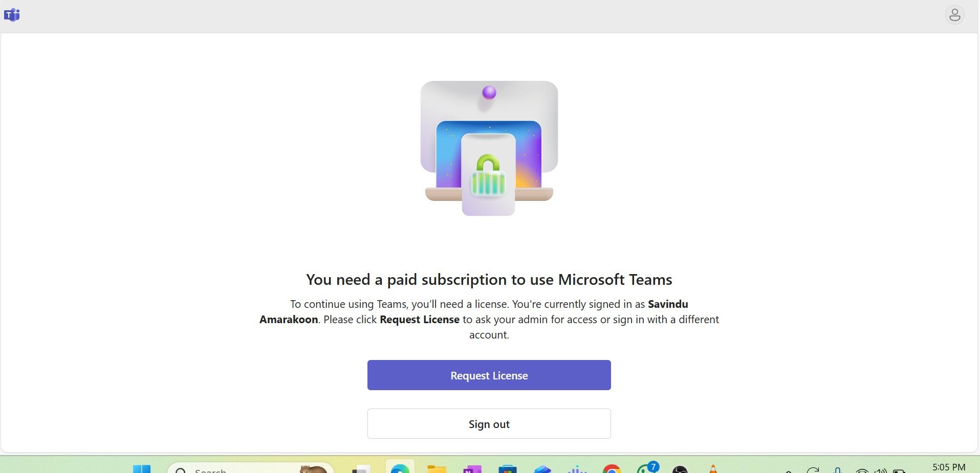This screenshot has width=980, height=473.
Task: Click the paid subscription heading text
Action: click(489, 280)
